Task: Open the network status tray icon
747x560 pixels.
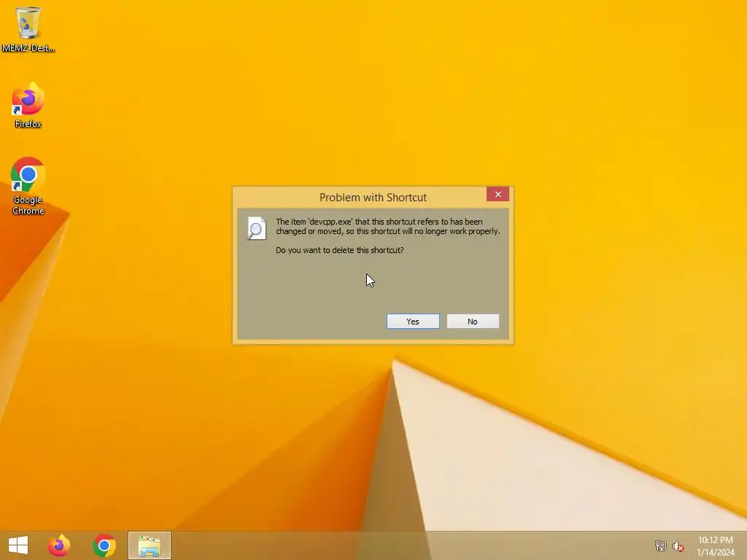Action: tap(660, 545)
